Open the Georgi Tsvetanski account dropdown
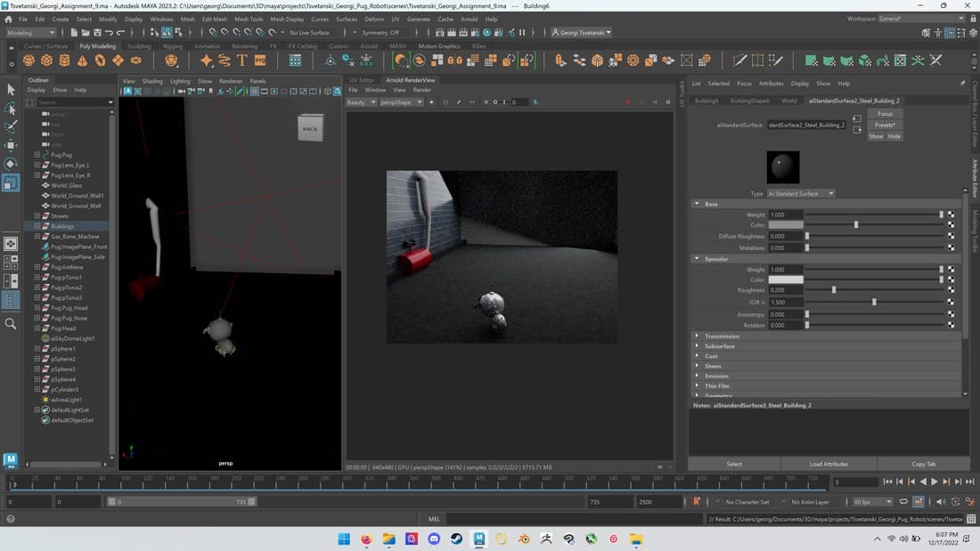The image size is (980, 551). point(581,32)
